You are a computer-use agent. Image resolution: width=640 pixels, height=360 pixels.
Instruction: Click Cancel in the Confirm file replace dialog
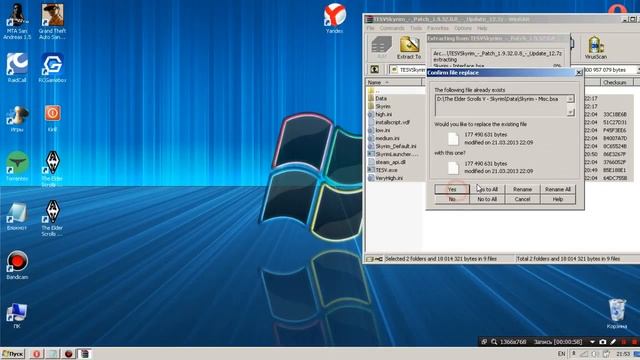coord(522,199)
